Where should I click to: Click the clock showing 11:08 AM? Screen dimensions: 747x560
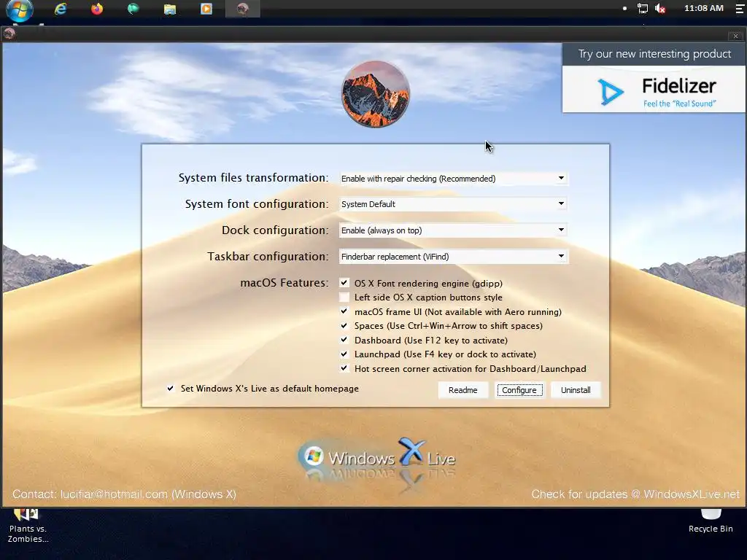703,8
